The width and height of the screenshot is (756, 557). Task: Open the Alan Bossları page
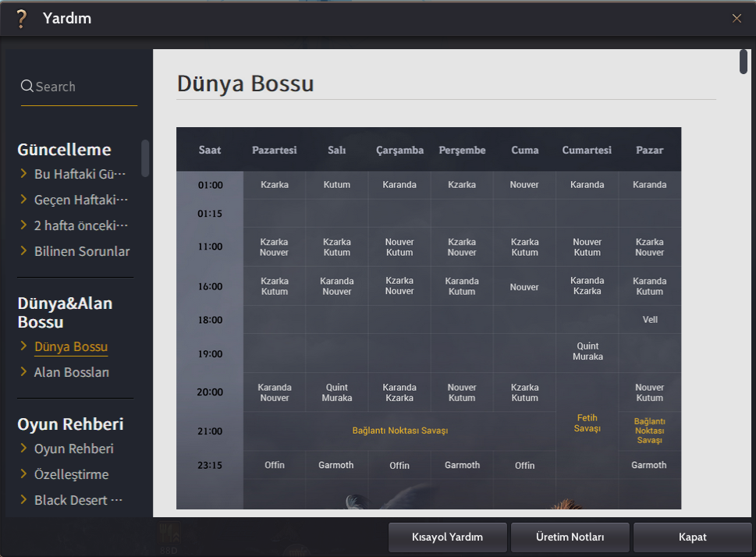71,372
